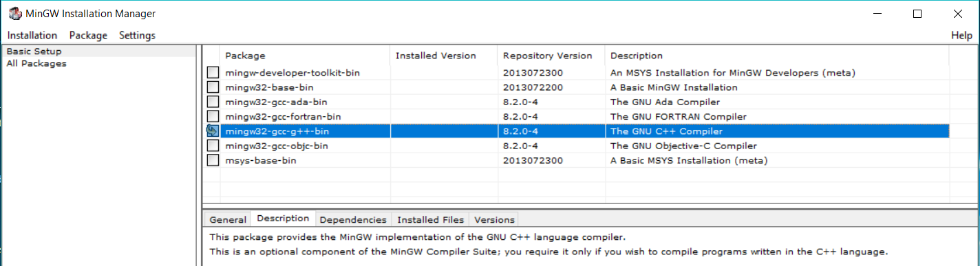Tick the mingw32-gcc-fortran-bin checkbox
980x266 pixels.
pos(213,116)
